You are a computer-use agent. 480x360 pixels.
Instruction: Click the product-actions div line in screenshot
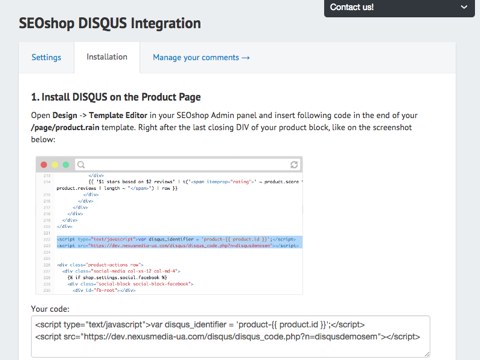click(x=100, y=265)
